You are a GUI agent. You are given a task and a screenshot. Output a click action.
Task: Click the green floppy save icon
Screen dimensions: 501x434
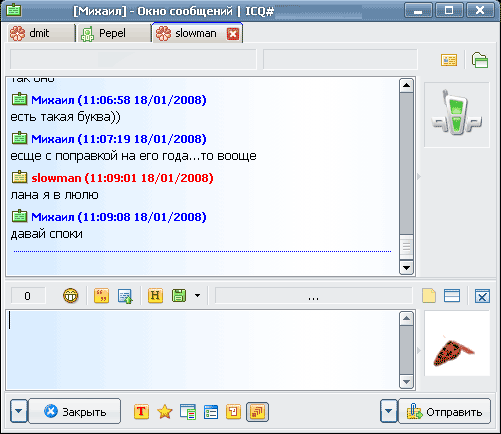pos(179,295)
